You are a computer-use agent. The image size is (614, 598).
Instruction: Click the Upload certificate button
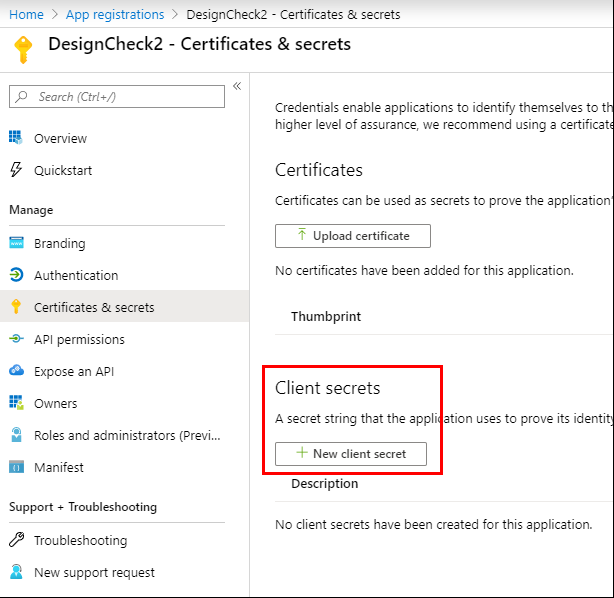[x=353, y=236]
